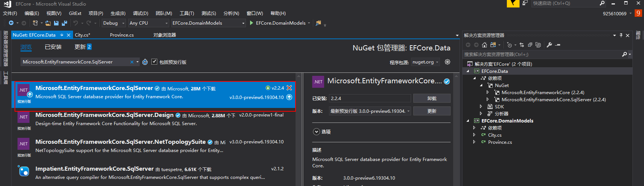Click the Save All icon
644x186 pixels.
64,23
